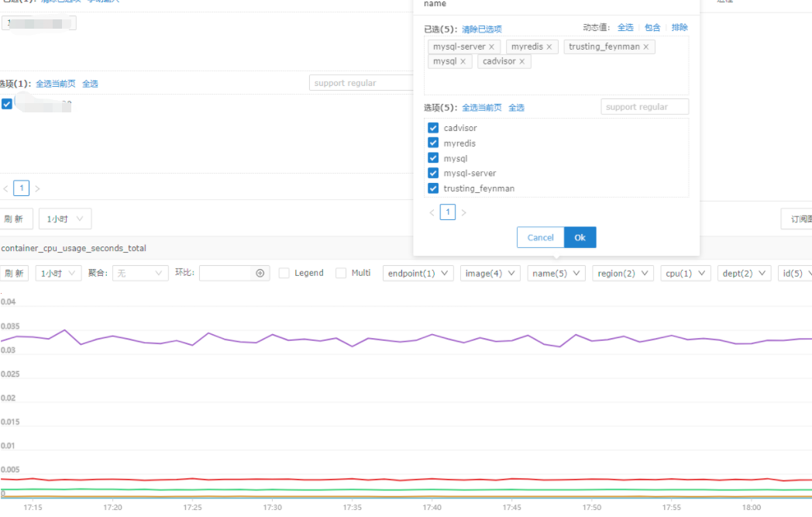The image size is (812, 517).
Task: Open the 聚合 aggregation dropdown
Action: coord(139,273)
